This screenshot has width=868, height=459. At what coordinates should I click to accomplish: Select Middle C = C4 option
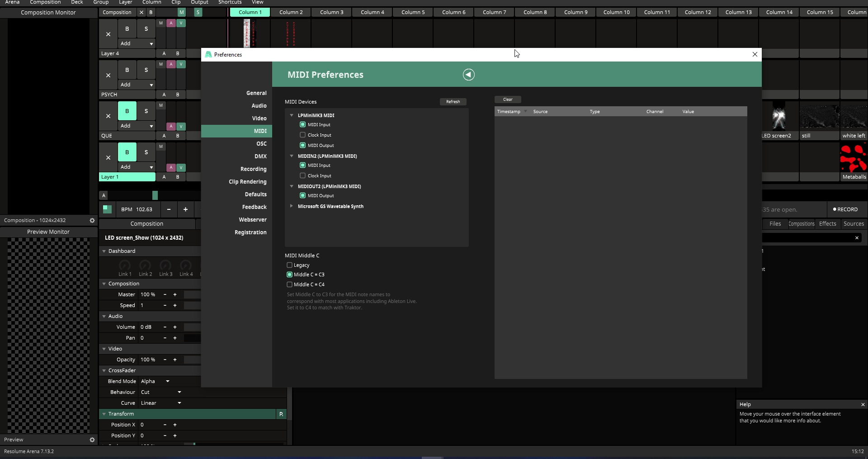(x=290, y=284)
